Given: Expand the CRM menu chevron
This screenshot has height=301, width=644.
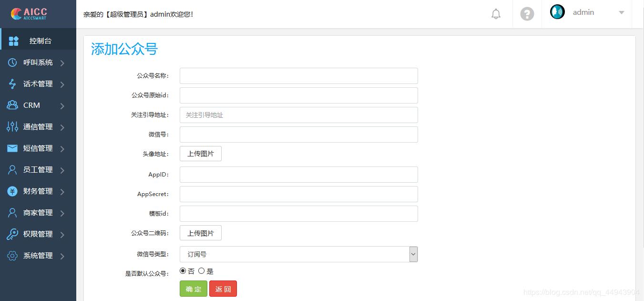Looking at the screenshot, I should [62, 106].
